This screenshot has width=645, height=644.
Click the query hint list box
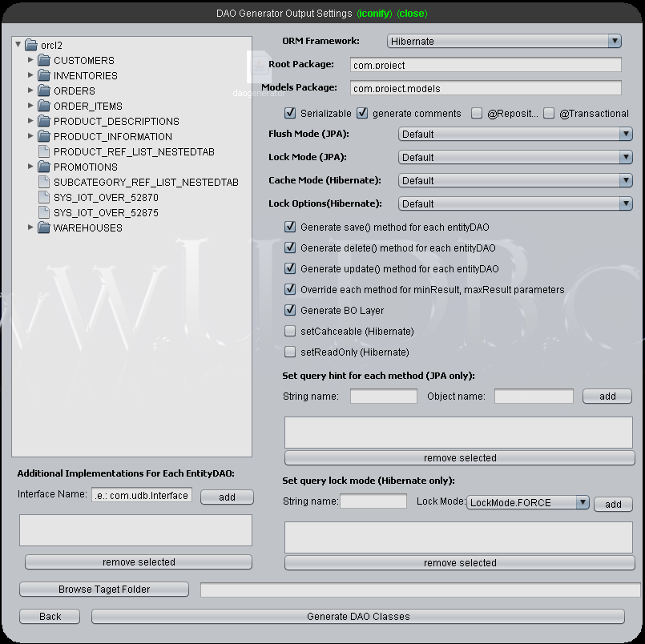(458, 433)
